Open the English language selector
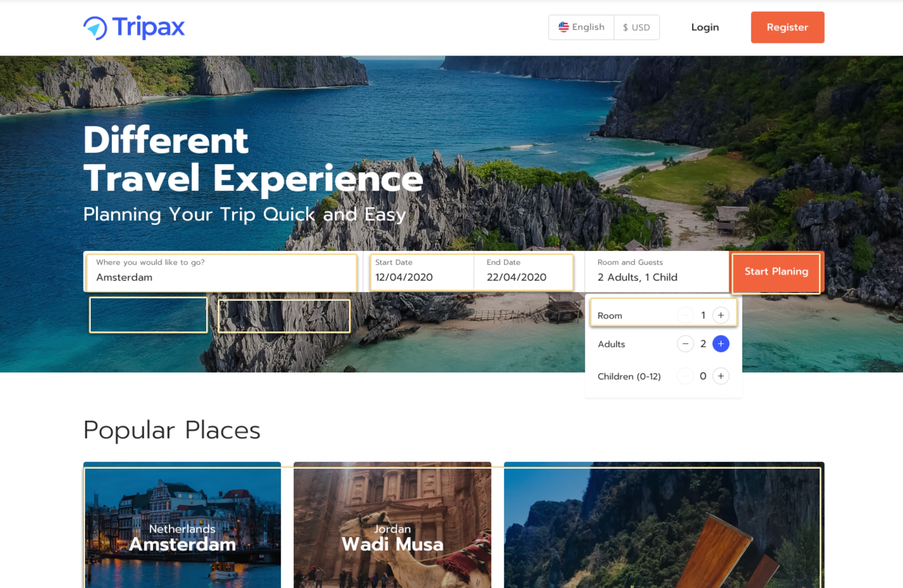The height and width of the screenshot is (588, 903). (x=581, y=27)
